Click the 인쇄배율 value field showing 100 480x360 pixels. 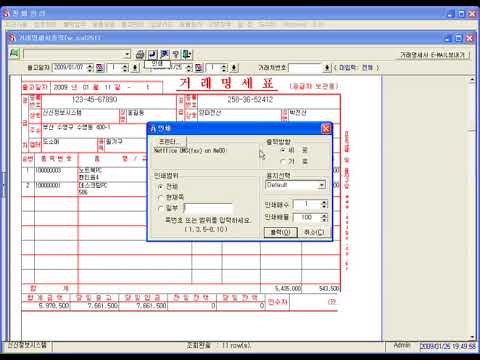pos(307,218)
